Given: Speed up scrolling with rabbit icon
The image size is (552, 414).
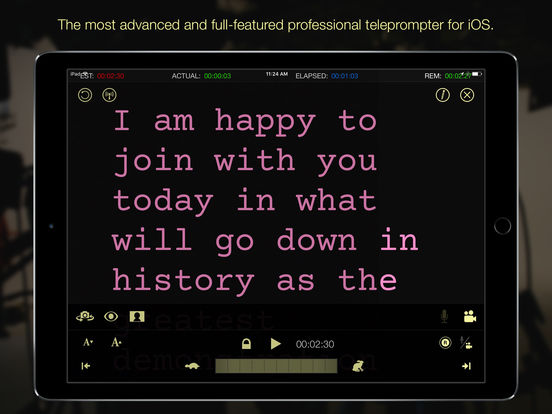Looking at the screenshot, I should 358,366.
